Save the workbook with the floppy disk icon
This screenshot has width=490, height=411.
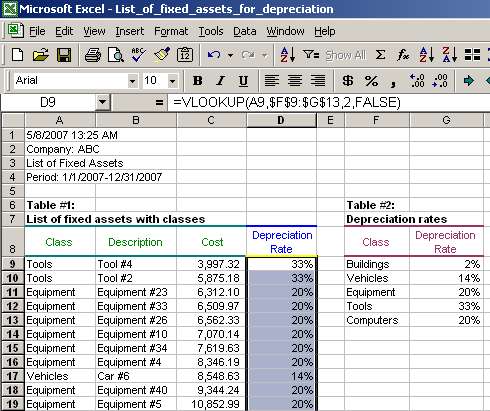point(64,54)
